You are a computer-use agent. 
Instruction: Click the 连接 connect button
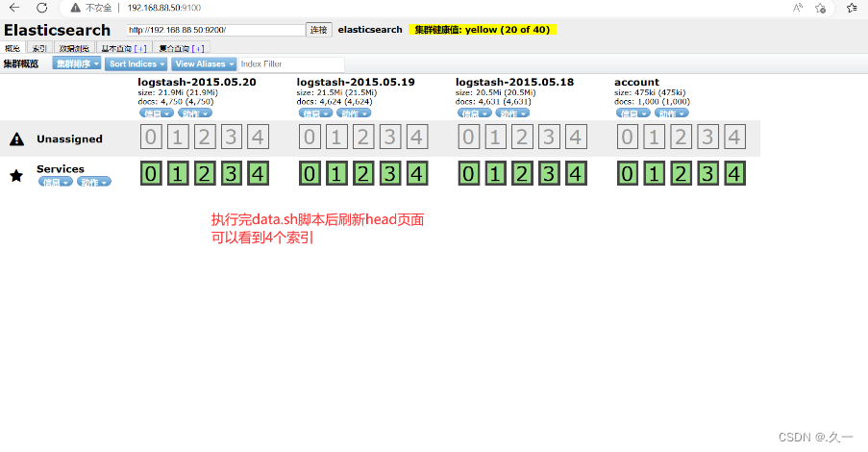[x=319, y=30]
